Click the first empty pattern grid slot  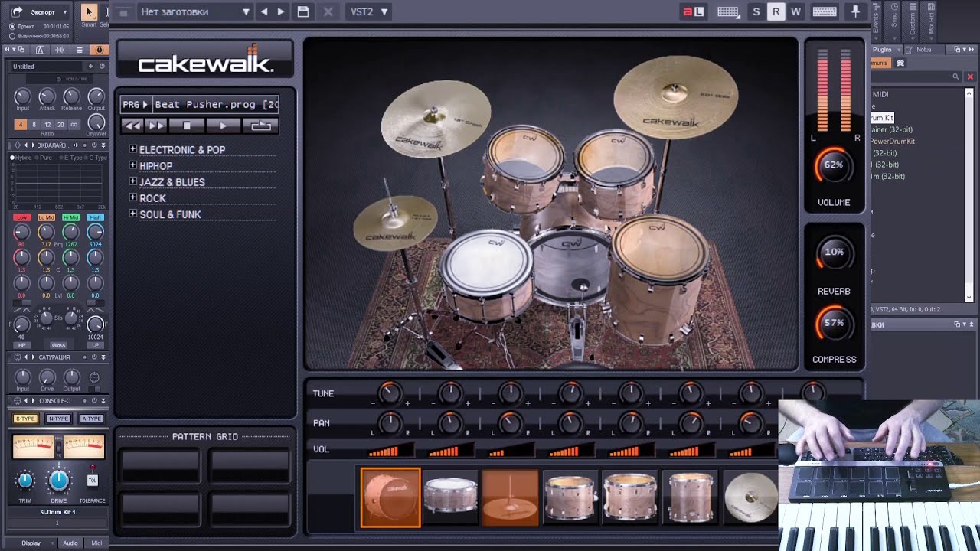coord(159,465)
